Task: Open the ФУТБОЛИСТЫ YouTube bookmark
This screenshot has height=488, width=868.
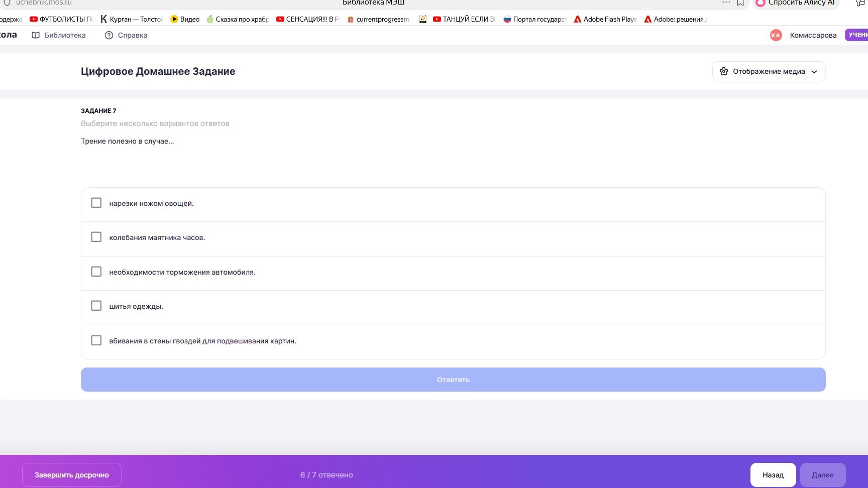Action: (61, 19)
